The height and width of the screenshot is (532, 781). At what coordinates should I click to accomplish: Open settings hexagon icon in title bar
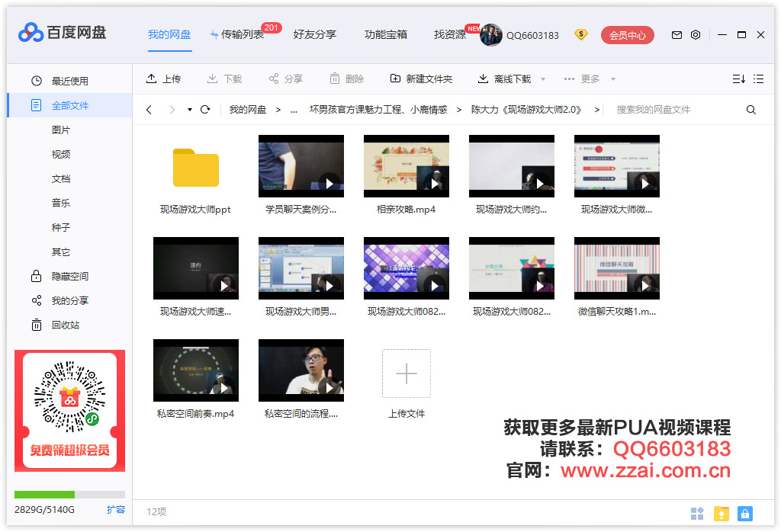click(696, 35)
